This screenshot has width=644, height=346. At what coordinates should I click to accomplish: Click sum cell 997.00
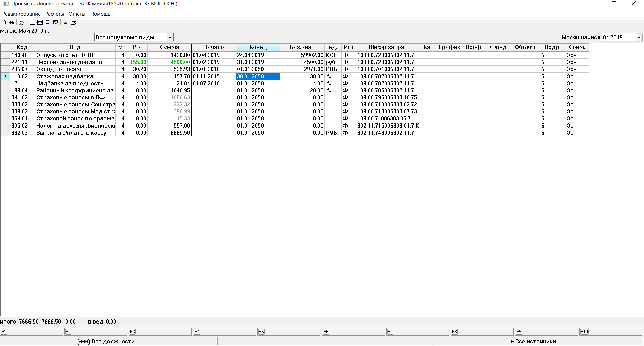pyautogui.click(x=170, y=126)
